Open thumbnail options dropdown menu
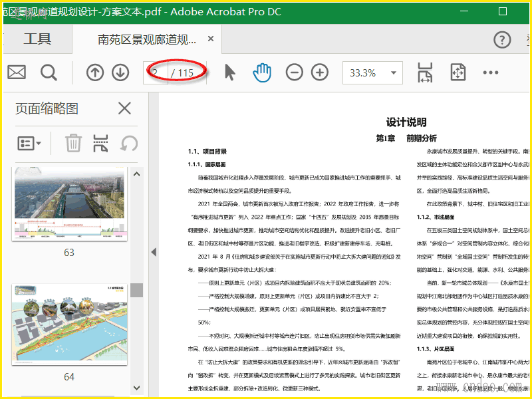The width and height of the screenshot is (532, 399). 29,143
